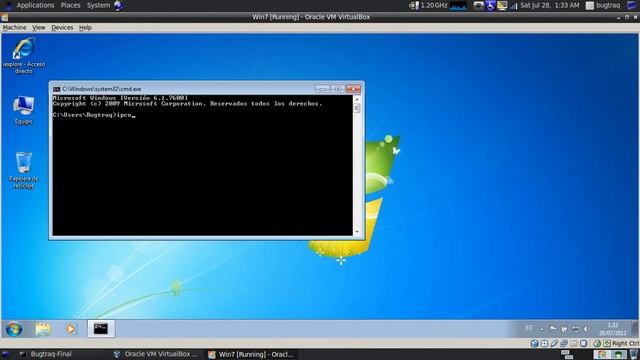Click the display monitor icon in top panel
The width and height of the screenshot is (640, 360).
502,5
